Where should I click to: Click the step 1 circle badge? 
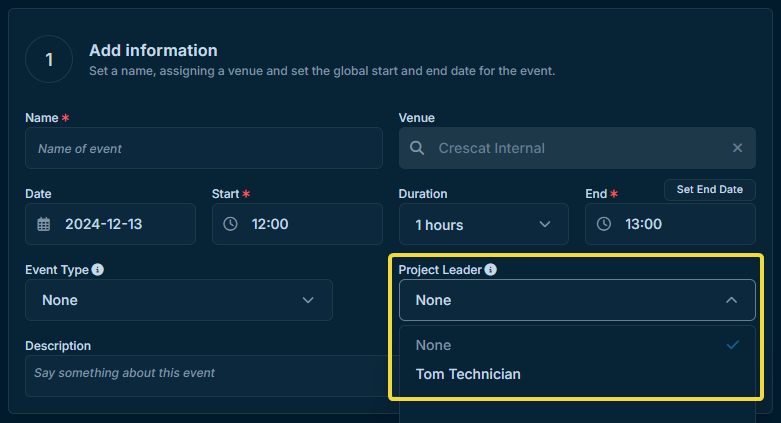pyautogui.click(x=49, y=59)
